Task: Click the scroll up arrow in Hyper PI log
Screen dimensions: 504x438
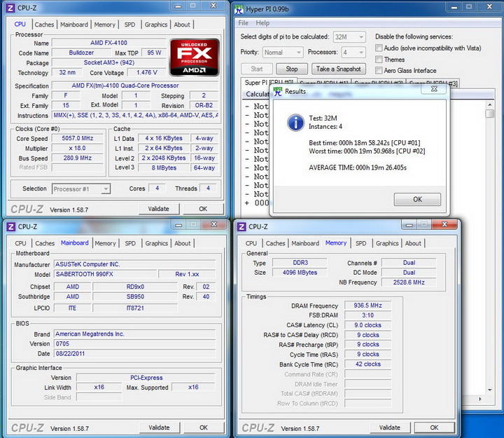Action: (x=489, y=104)
